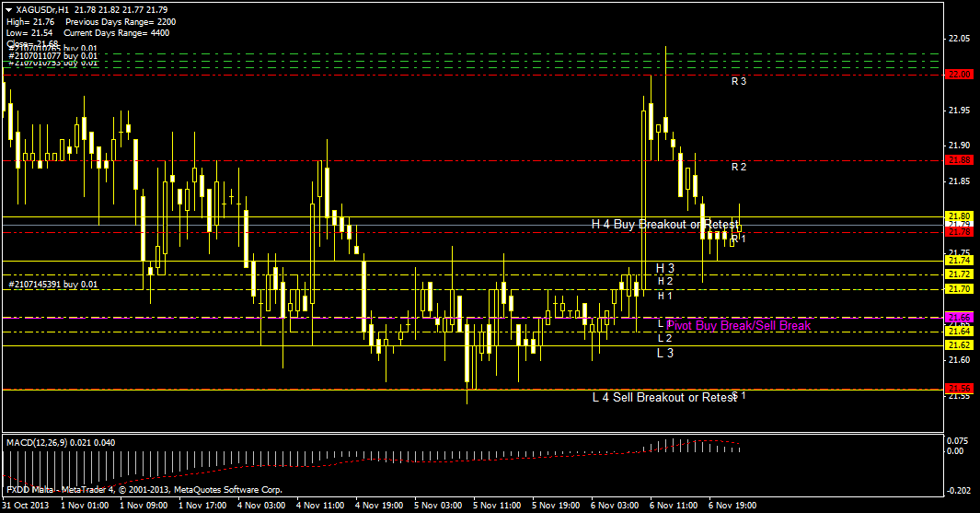Click -0.202 on the MACD scale

coord(958,491)
